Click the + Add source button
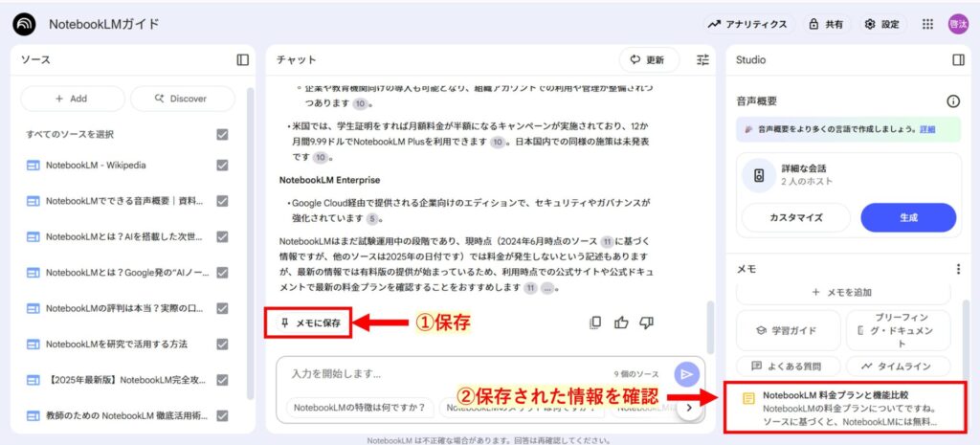980x445 pixels. (73, 99)
